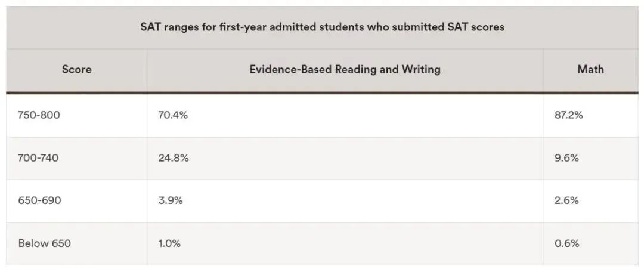
Task: Click the 0.6% math cell
Action: coord(566,243)
